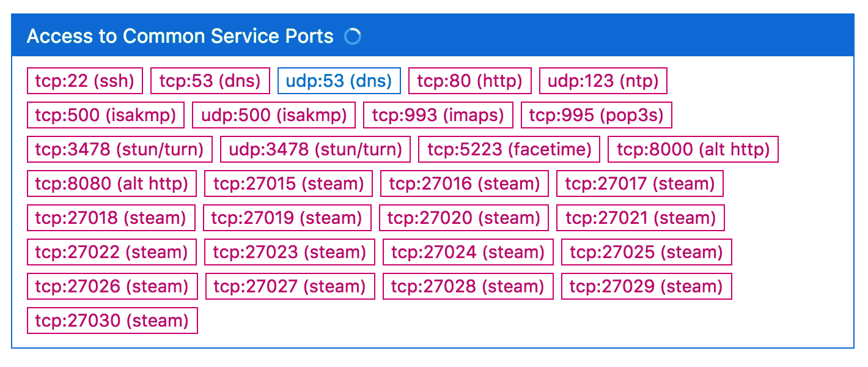Click the udp:123 (ntp) tag

603,81
